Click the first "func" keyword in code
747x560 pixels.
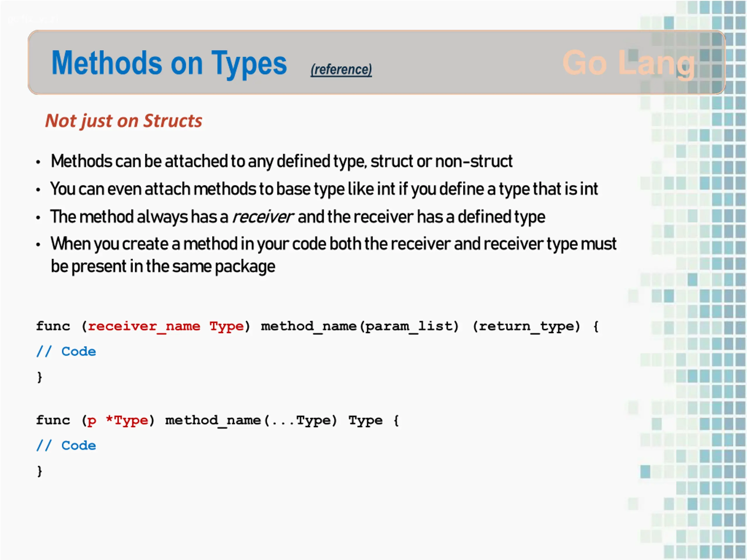tap(53, 326)
